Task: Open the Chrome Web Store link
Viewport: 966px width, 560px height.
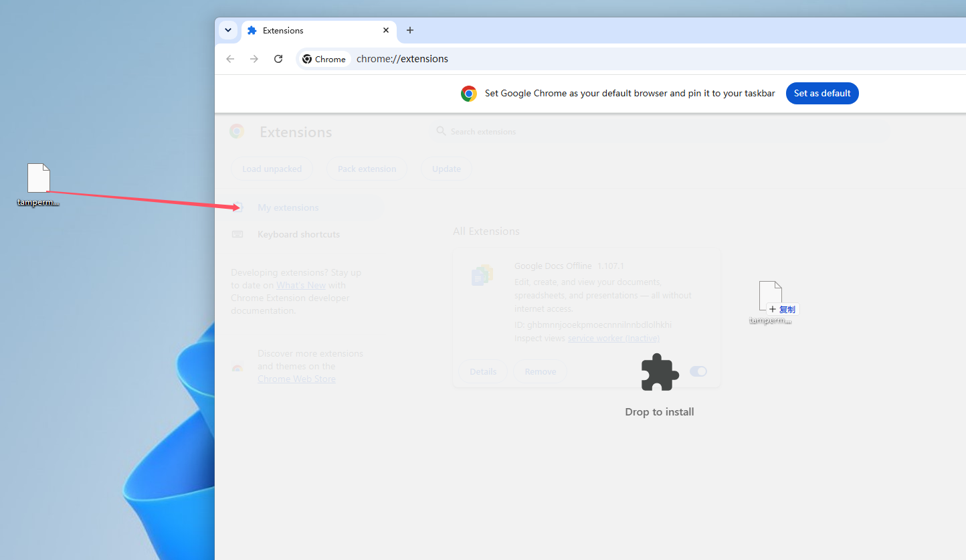Action: coord(296,379)
